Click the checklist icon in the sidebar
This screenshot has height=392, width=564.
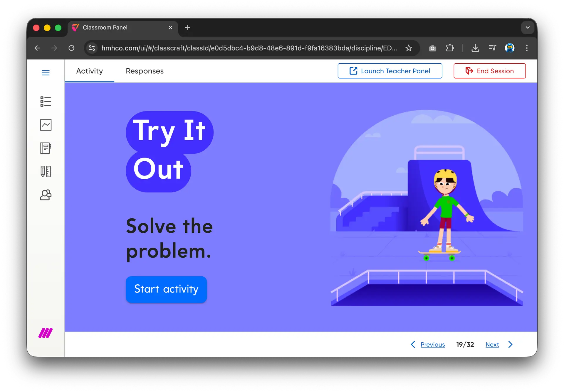(x=46, y=102)
